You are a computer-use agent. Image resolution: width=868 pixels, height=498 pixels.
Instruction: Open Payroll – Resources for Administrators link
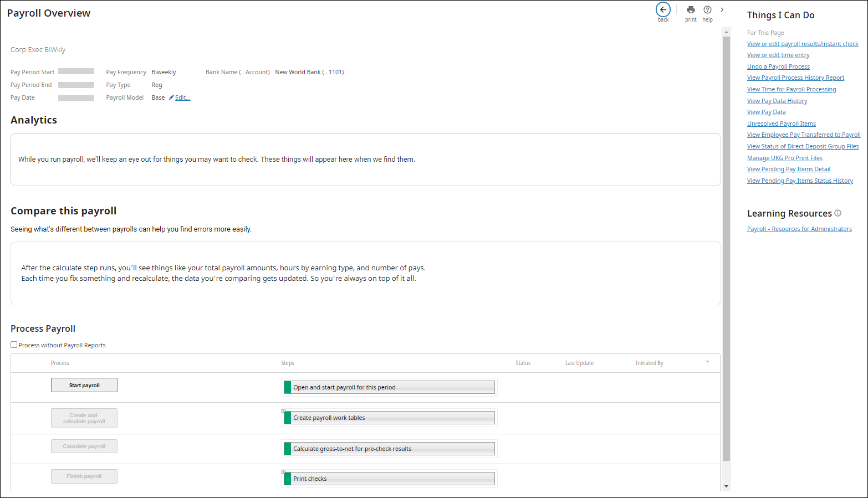pyautogui.click(x=799, y=229)
